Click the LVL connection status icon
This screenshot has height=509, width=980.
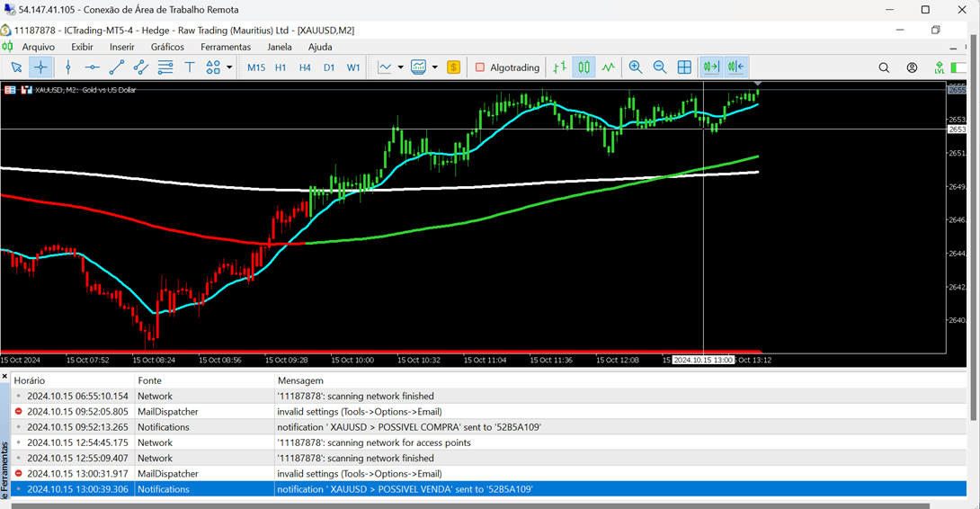click(939, 67)
